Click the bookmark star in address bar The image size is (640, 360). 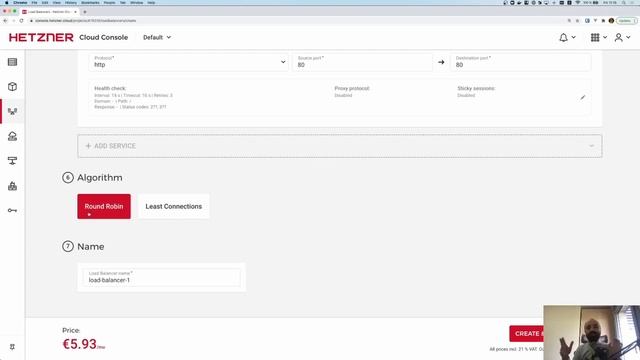578,20
